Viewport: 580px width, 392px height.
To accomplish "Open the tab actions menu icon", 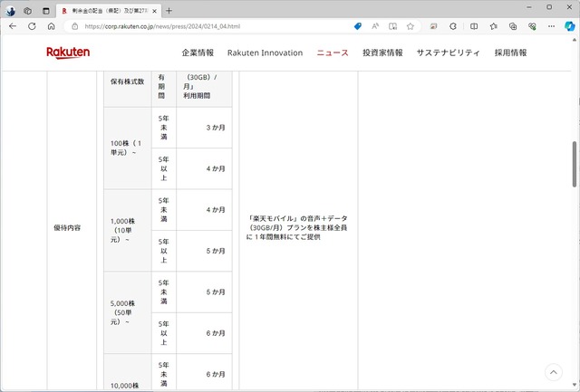I will coord(46,11).
